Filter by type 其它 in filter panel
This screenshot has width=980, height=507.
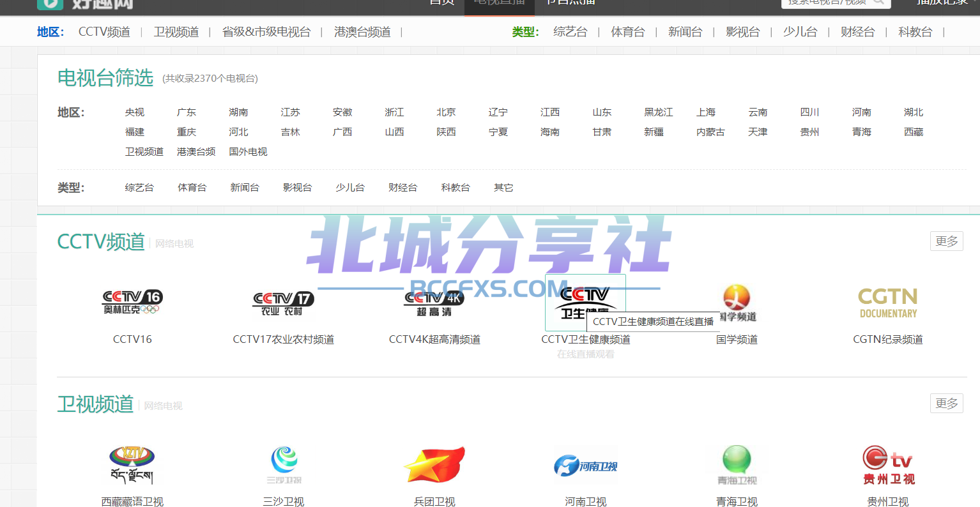(503, 188)
